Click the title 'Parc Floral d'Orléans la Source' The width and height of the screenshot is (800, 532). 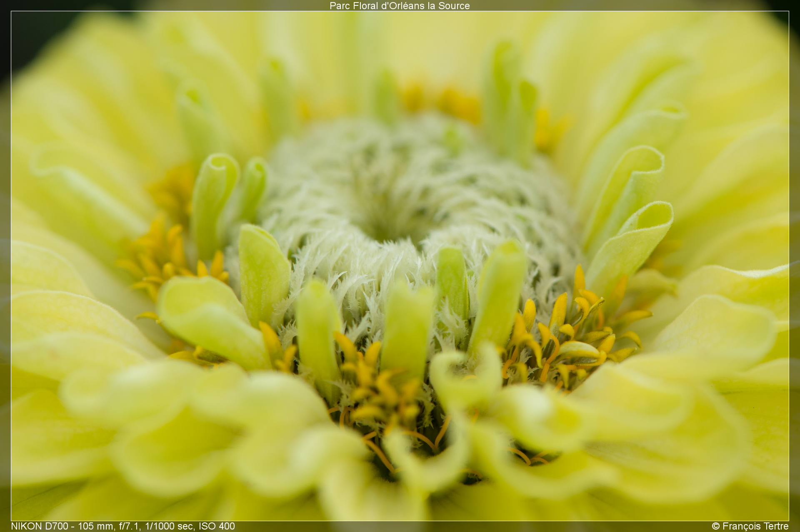click(x=400, y=6)
